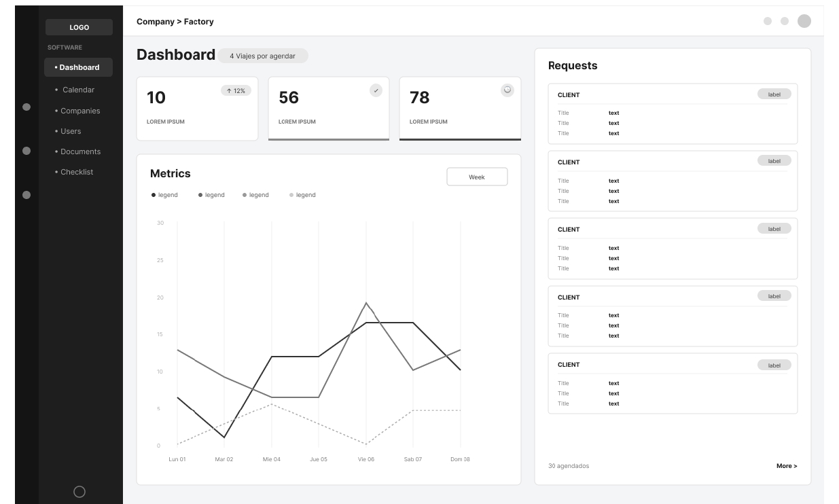This screenshot has height=504, width=839.
Task: Click the "Mar 02" axis label
Action: coord(224,459)
